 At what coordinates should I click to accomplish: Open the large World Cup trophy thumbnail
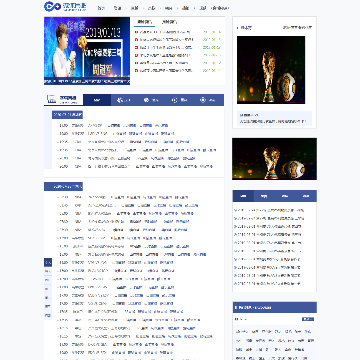click(271, 70)
